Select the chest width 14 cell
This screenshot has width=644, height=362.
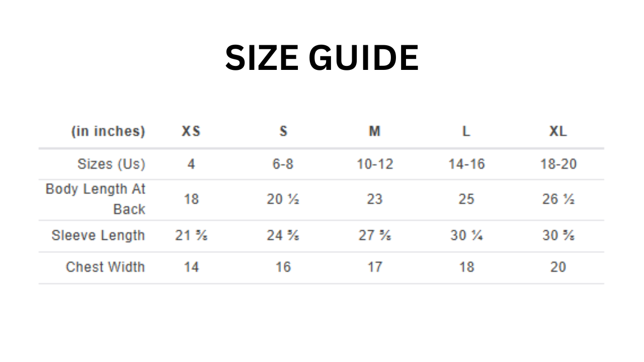191,267
